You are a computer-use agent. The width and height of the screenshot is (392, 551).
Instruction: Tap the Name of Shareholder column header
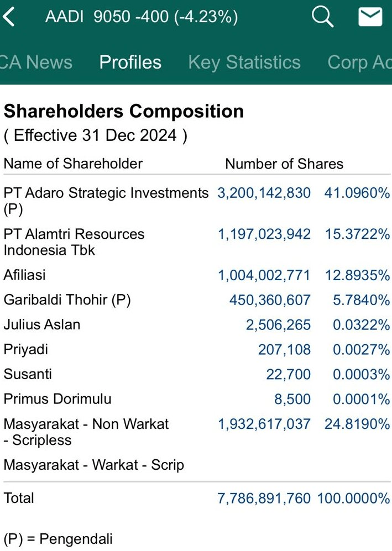click(x=73, y=164)
